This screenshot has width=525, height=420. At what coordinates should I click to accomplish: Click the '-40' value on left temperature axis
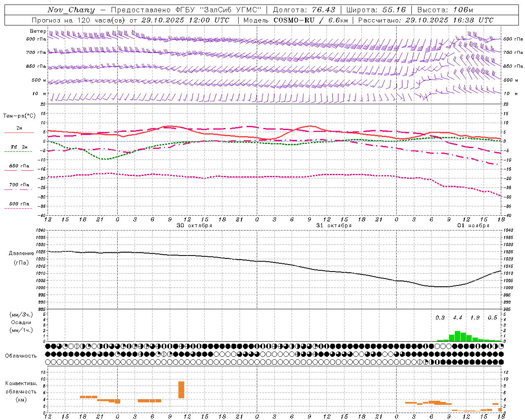tap(42, 215)
